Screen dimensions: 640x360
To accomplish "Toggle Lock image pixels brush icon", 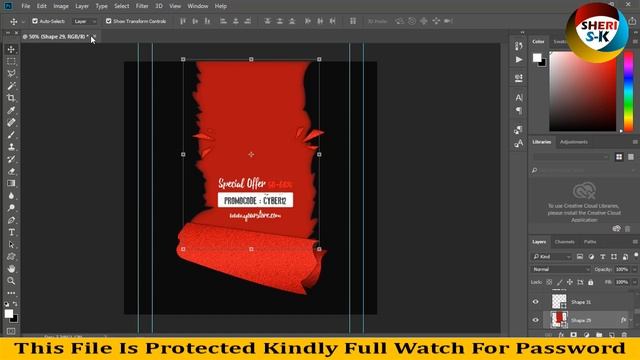I will 559,282.
